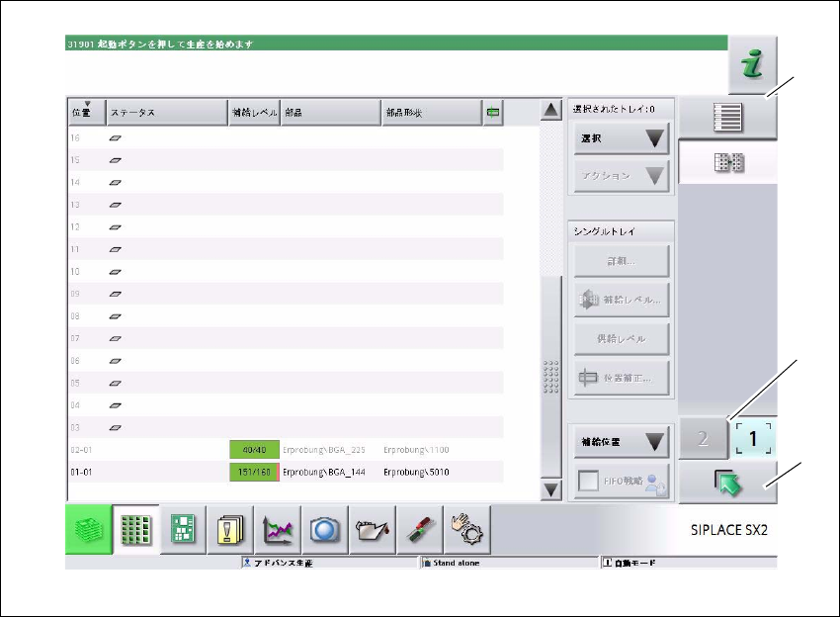
Task: Open the error messages icon with exclamation mark
Action: [231, 529]
